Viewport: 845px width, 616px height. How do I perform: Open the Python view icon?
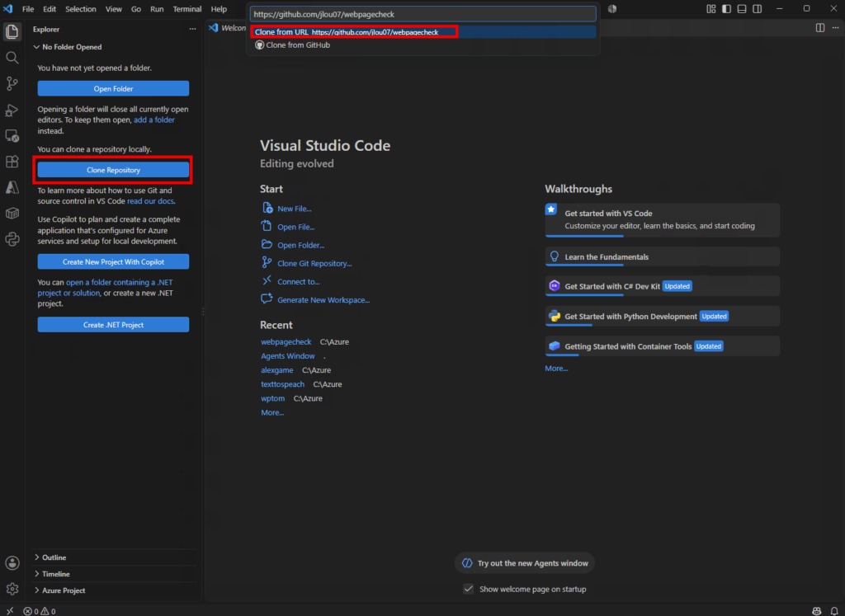point(12,239)
